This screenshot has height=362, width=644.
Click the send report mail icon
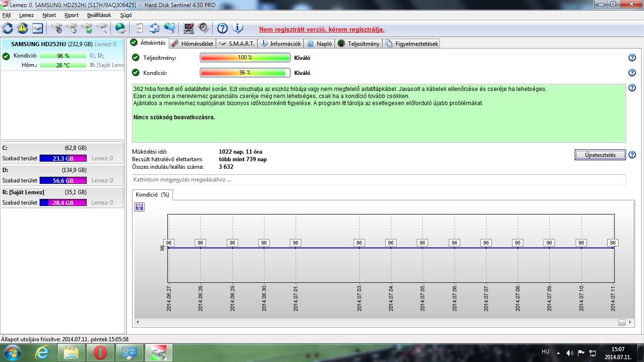[x=155, y=28]
